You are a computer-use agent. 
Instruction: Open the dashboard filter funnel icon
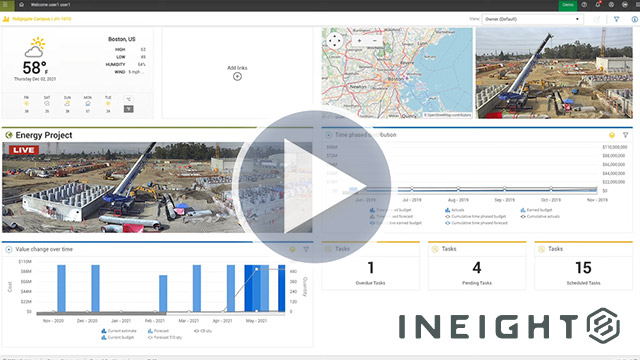[616, 19]
